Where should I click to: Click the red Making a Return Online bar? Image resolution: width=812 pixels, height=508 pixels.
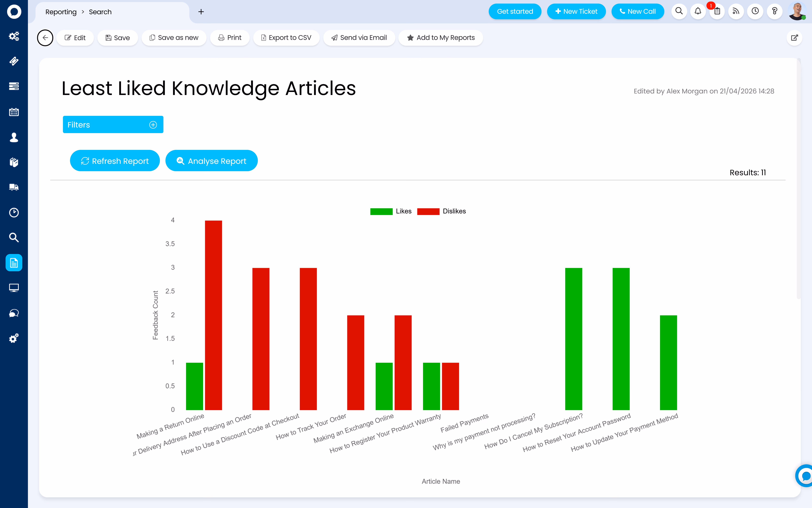pos(213,315)
